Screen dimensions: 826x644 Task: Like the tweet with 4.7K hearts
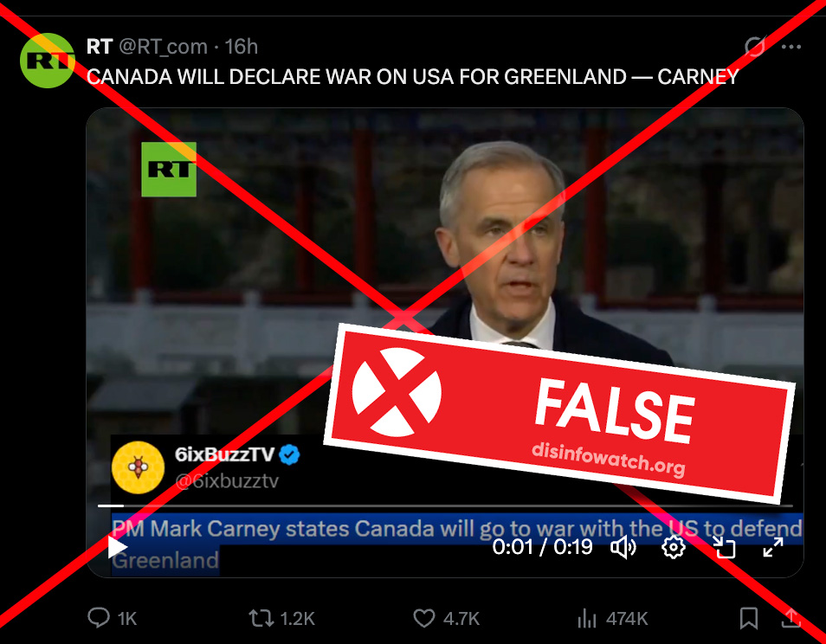pyautogui.click(x=446, y=618)
